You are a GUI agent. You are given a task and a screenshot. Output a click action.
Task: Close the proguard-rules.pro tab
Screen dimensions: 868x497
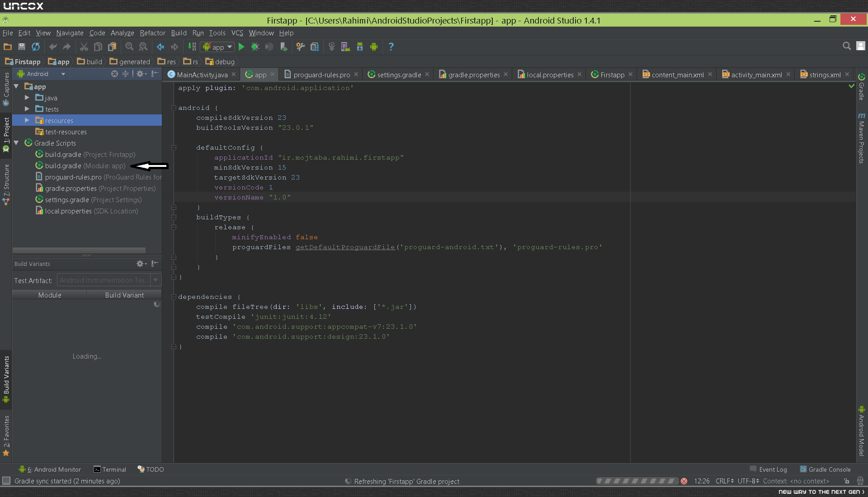[356, 75]
